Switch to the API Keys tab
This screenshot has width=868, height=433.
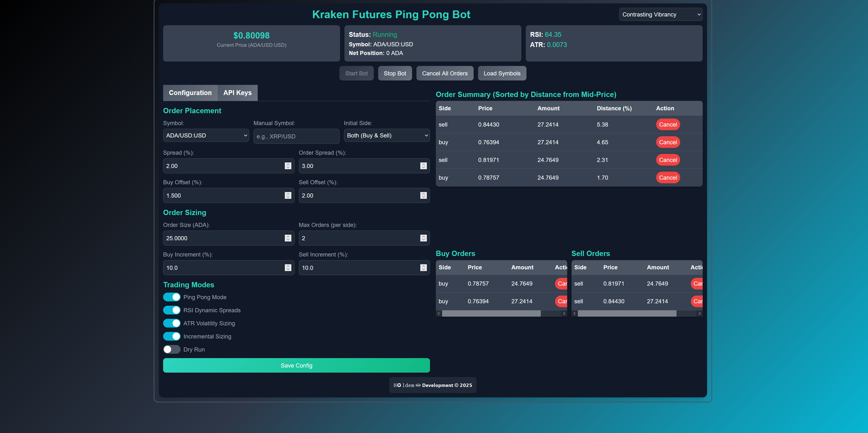[x=237, y=93]
